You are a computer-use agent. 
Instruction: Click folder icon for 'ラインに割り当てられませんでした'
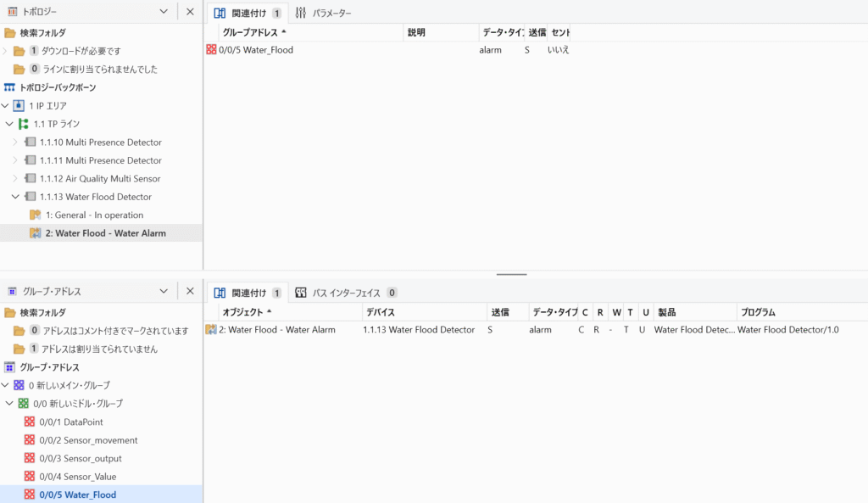pos(19,70)
